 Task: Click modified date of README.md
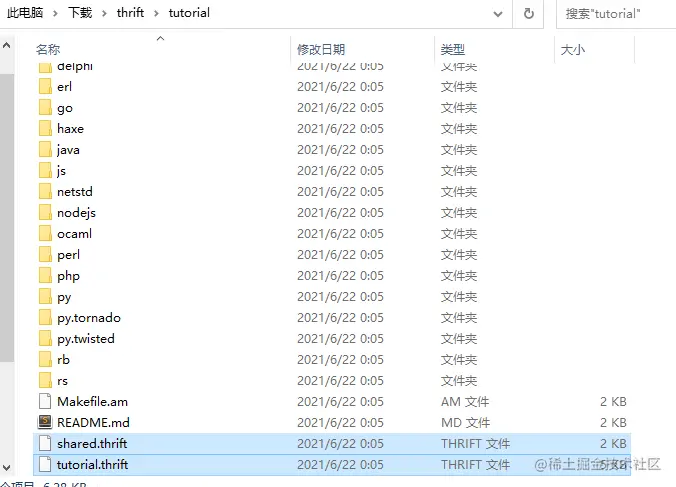coord(340,422)
